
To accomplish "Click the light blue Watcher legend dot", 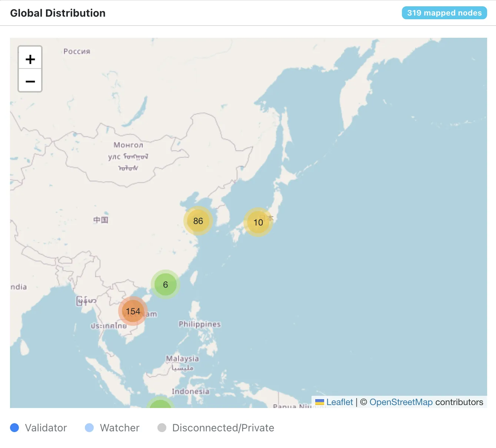I will pos(89,428).
